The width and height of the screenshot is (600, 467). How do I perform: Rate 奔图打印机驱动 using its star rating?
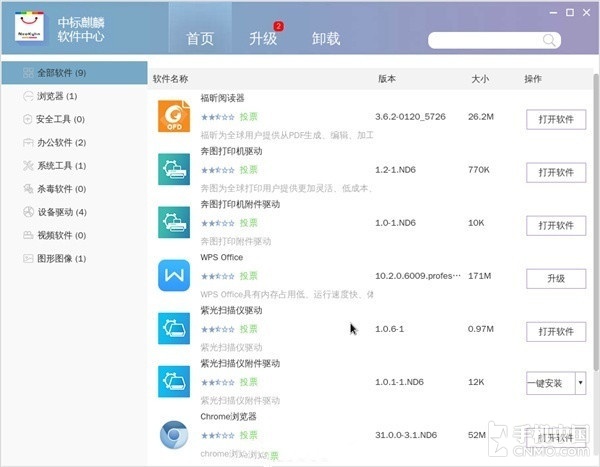(x=218, y=170)
